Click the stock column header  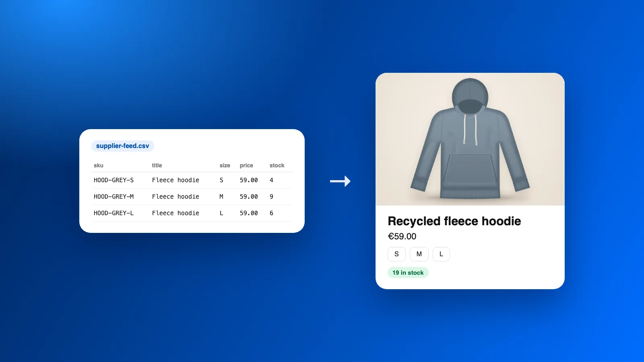(277, 165)
